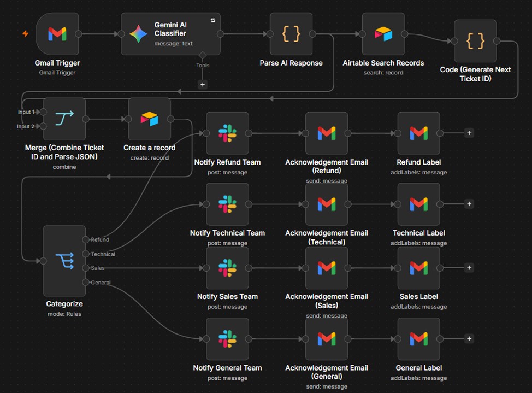Add a tool under the Tools connector

[x=203, y=85]
